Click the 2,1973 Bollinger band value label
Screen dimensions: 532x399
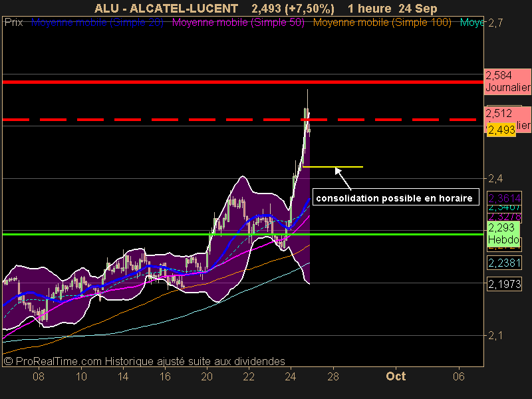click(505, 284)
